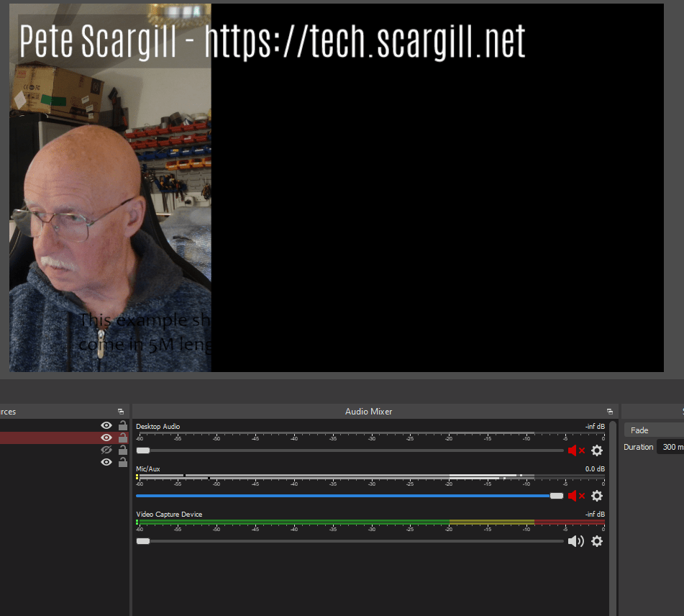
Task: Hide the highlighted source using eye icon
Action: coord(106,438)
